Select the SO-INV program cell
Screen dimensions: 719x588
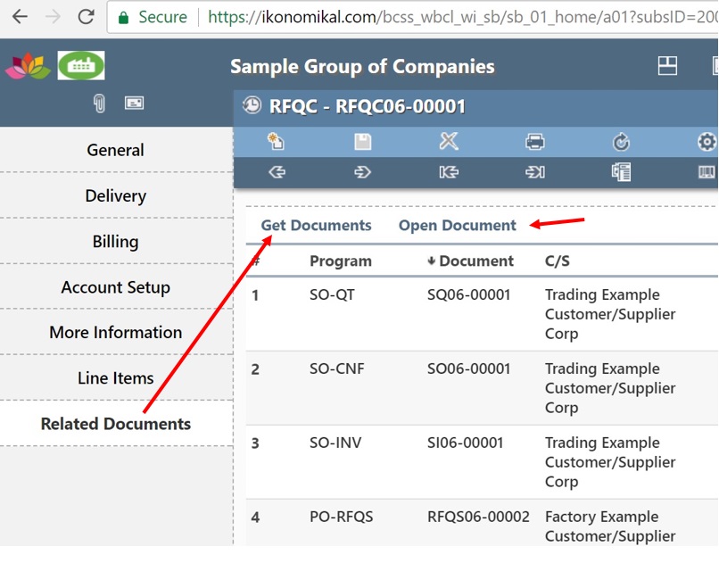(335, 443)
